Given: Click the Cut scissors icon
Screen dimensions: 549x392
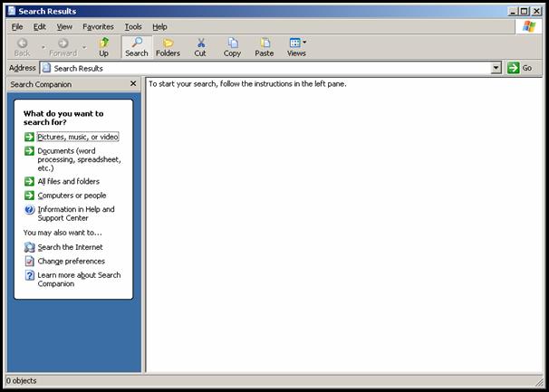Looking at the screenshot, I should [x=200, y=47].
